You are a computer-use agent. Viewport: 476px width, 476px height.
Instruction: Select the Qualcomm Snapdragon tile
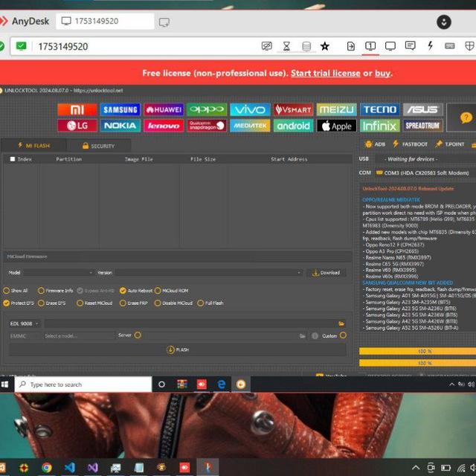point(207,126)
